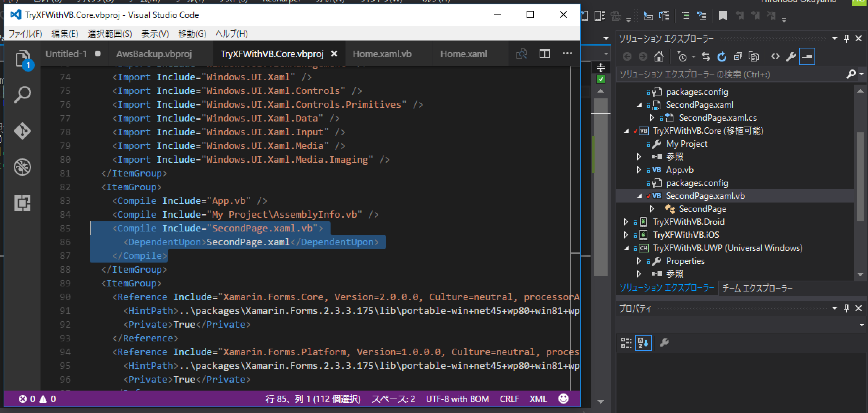The image size is (868, 413).
Task: Collapse the TryXFWithVB.Core project node
Action: 626,131
